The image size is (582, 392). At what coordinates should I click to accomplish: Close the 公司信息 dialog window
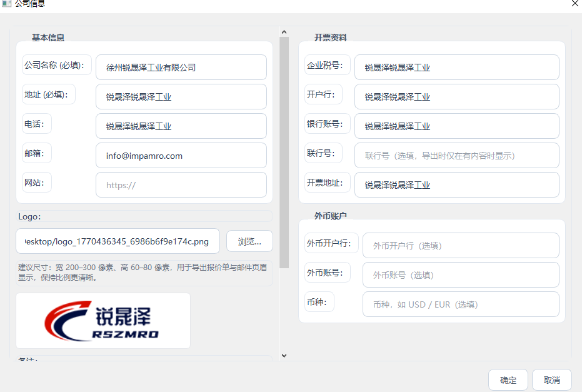click(575, 3)
